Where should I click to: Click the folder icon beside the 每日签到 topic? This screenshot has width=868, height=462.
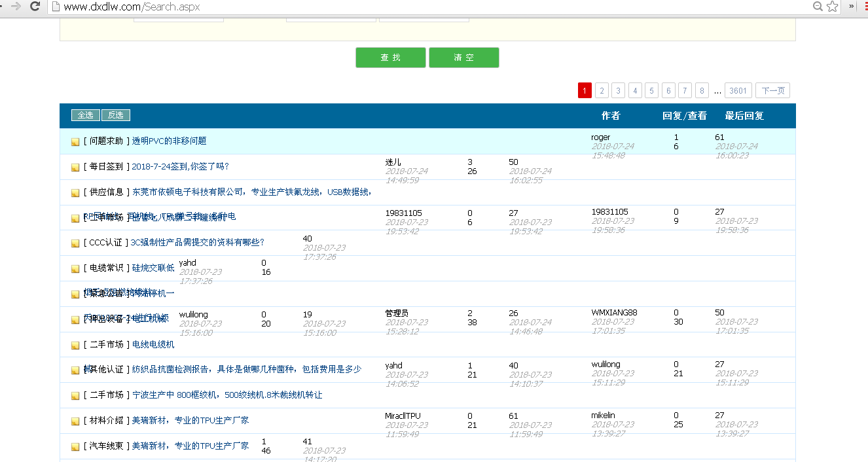75,167
